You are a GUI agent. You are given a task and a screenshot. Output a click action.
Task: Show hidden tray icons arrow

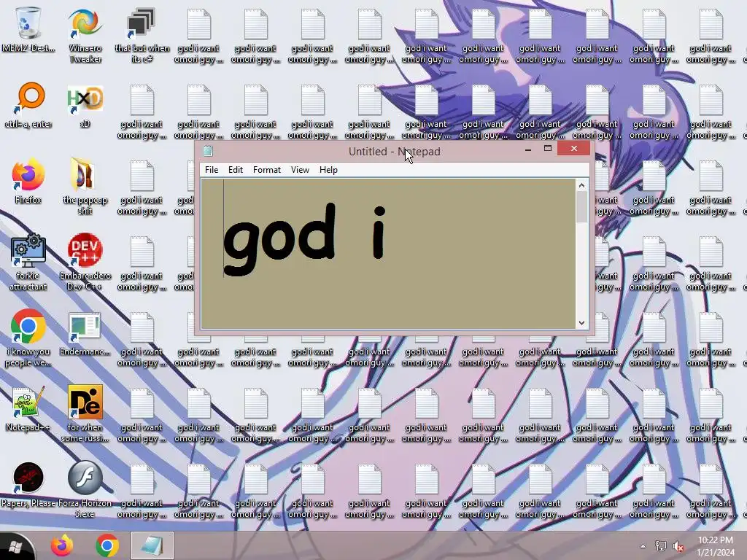pos(643,546)
